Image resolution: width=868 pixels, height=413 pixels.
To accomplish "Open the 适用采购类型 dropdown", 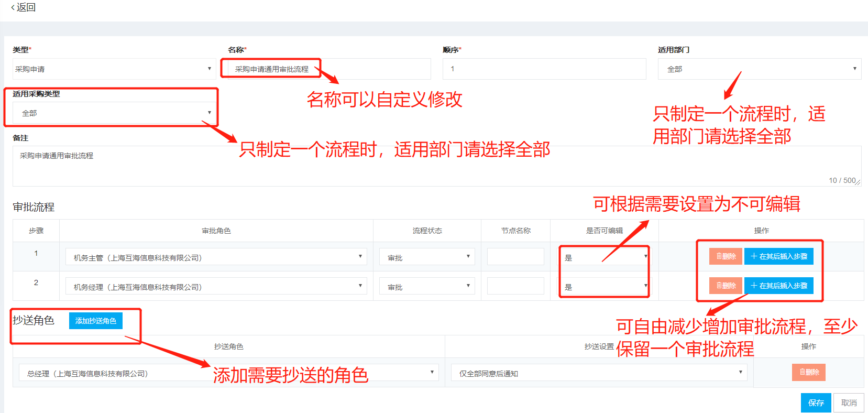I will click(114, 113).
